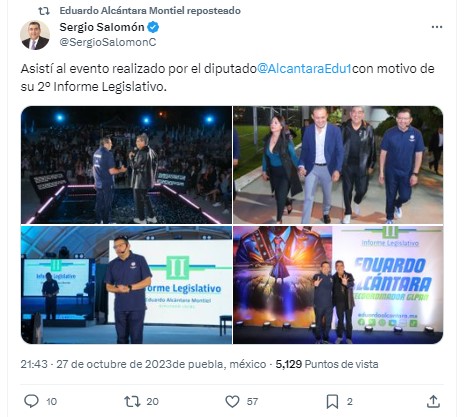465x417 pixels.
Task: Open the three-dot more options menu
Action: point(437,27)
